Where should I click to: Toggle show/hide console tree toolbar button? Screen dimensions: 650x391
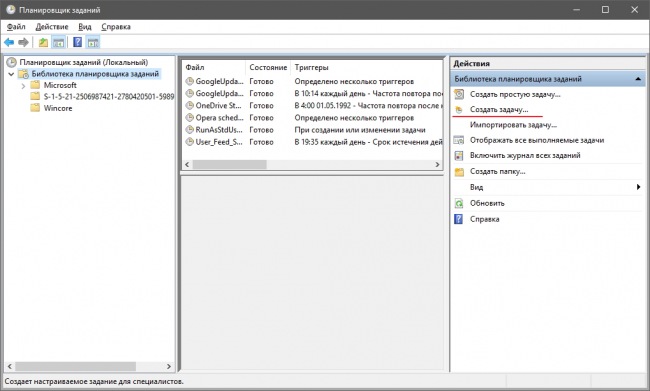click(x=59, y=42)
